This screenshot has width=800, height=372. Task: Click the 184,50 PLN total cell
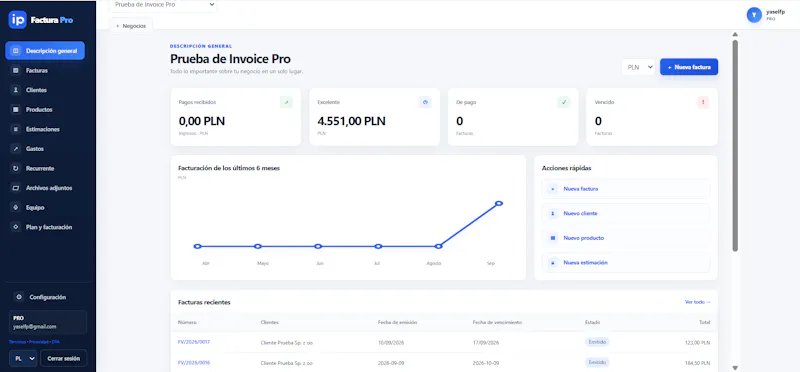click(x=697, y=363)
